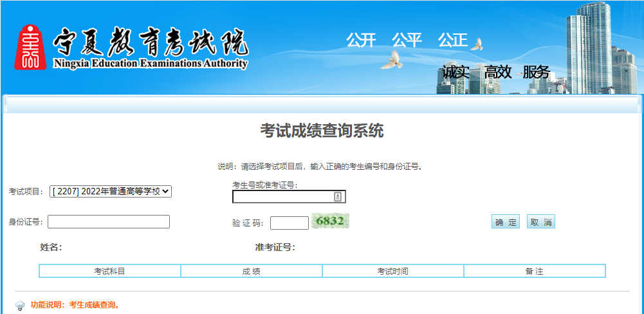644x314 pixels.
Task: Click the 成绩 column header
Action: [252, 272]
